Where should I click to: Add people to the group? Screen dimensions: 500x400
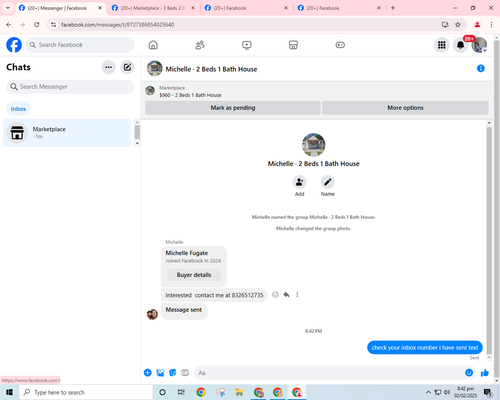click(x=299, y=182)
